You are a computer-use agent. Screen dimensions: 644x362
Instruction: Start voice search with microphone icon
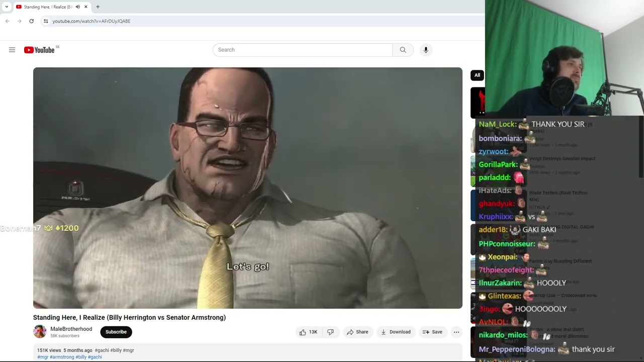(x=426, y=50)
